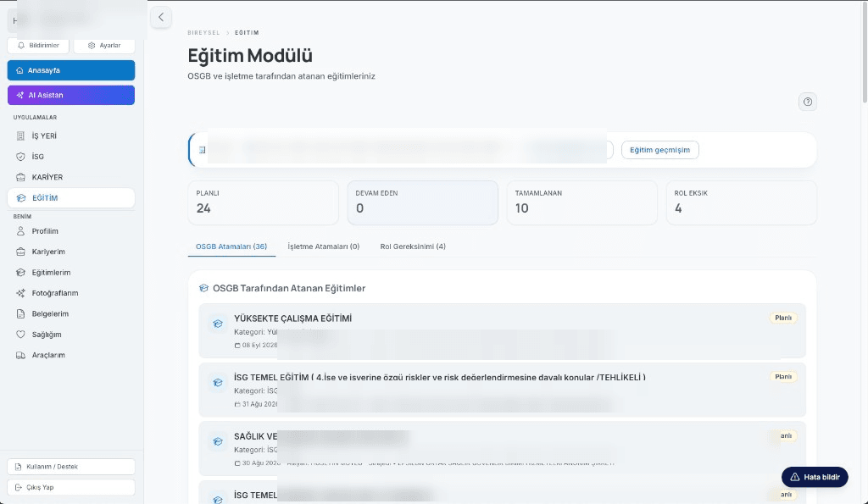Click YÜKSEKTE ÇALIŞMA EĞİTİMİ title
The width and height of the screenshot is (868, 504).
point(292,318)
